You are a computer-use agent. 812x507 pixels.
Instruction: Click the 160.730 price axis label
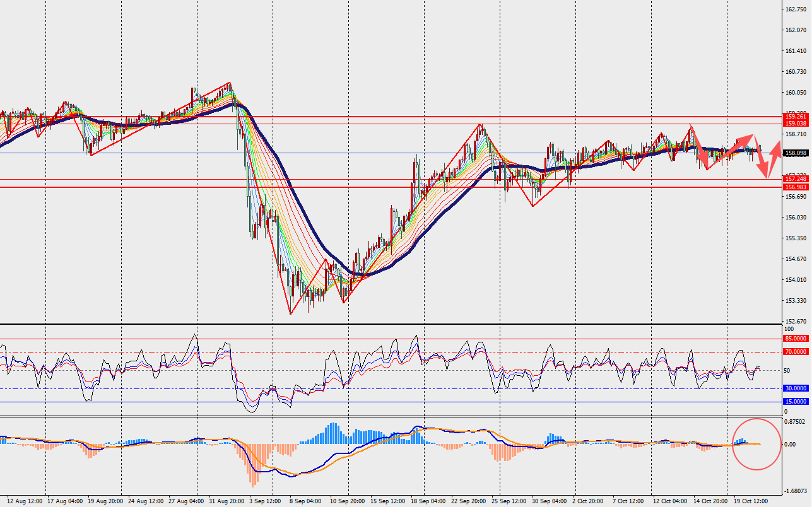796,72
